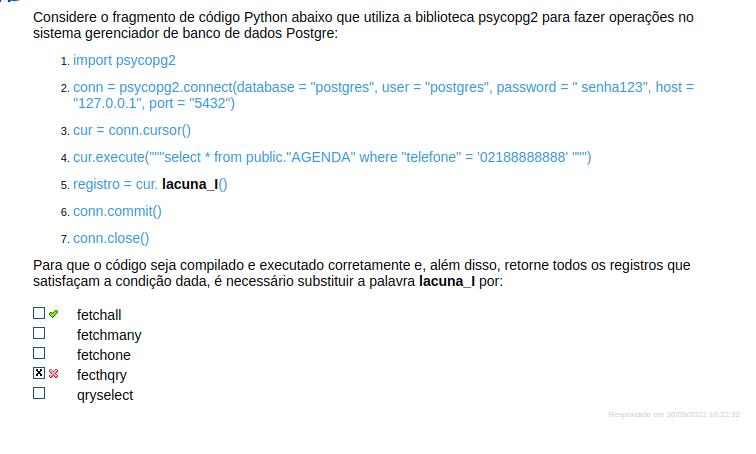This screenshot has width=756, height=454.
Task: Click the 'cur = conn.cursor()' line
Action: coord(131,130)
